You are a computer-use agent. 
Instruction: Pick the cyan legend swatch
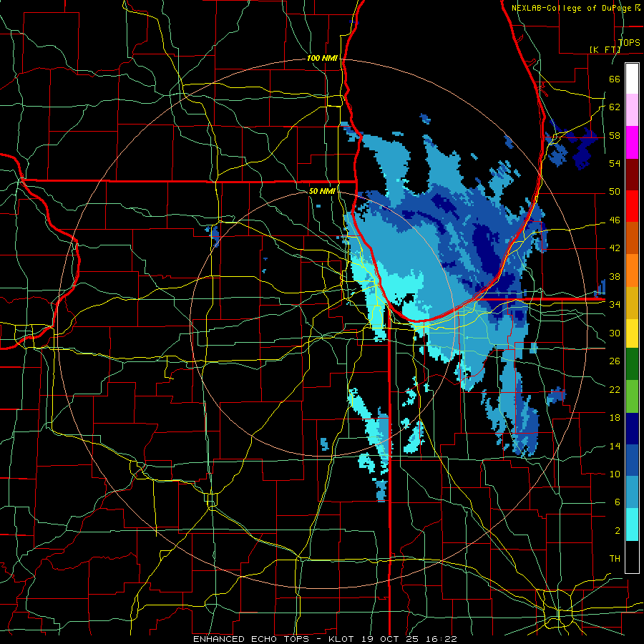click(632, 525)
